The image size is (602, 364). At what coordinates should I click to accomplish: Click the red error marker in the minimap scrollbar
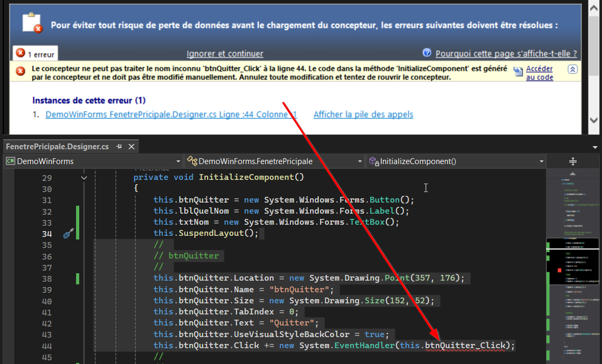pos(559,271)
